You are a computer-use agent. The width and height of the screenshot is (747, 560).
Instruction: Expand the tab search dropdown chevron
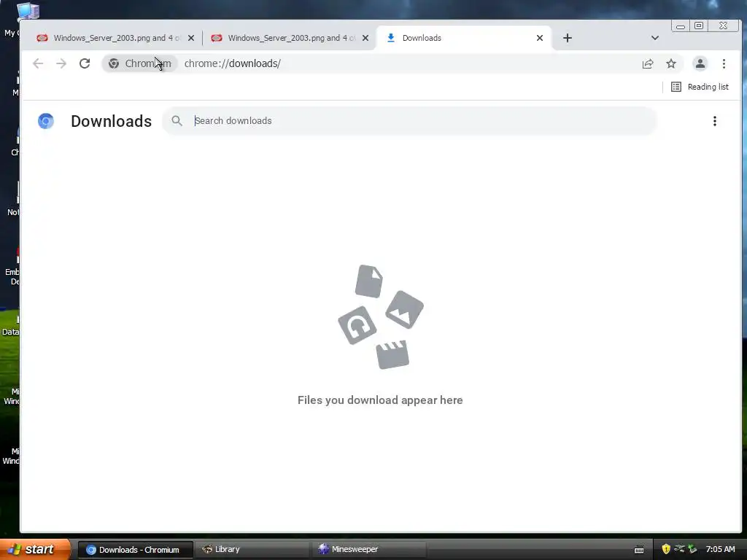pyautogui.click(x=655, y=38)
